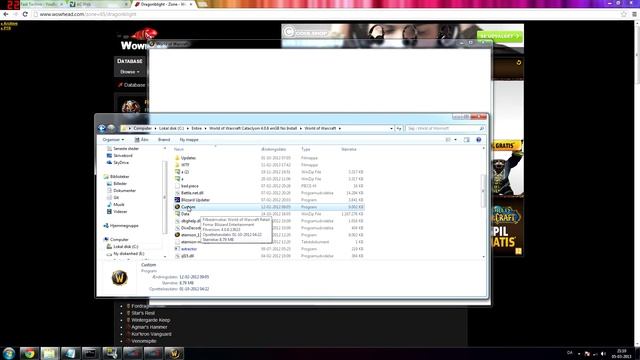Image resolution: width=640 pixels, height=360 pixels.
Task: Click the green SE UDVALGET ad button
Action: (x=500, y=36)
